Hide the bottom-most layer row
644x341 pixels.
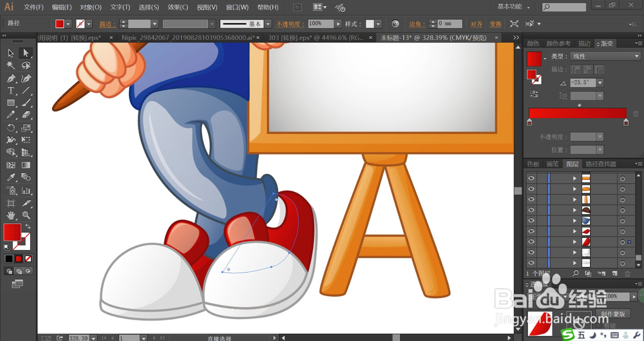pos(531,263)
